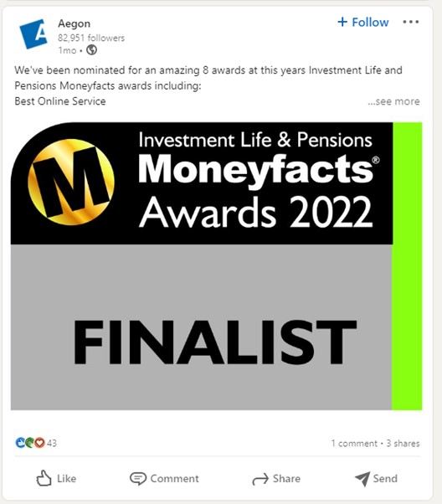Click the like reaction emoji icon
The image size is (442, 504).
[x=20, y=443]
